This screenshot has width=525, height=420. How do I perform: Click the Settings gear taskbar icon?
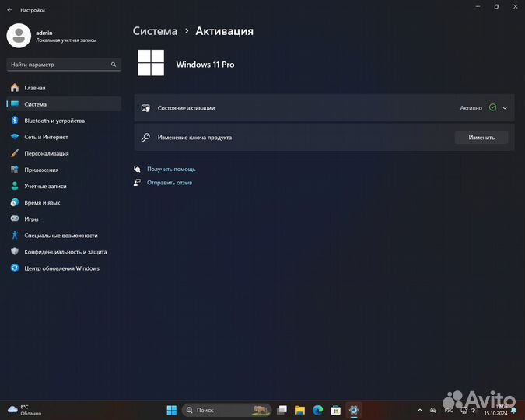click(x=354, y=410)
